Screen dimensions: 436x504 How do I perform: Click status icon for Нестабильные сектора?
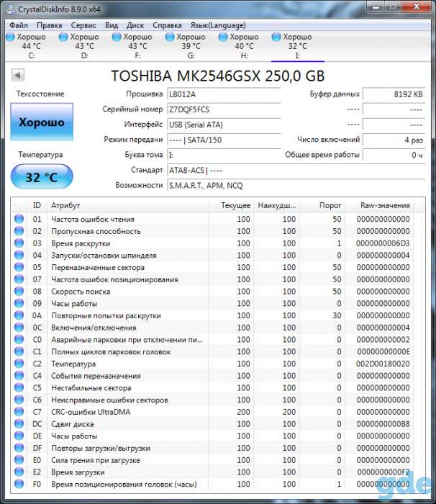coord(19,387)
